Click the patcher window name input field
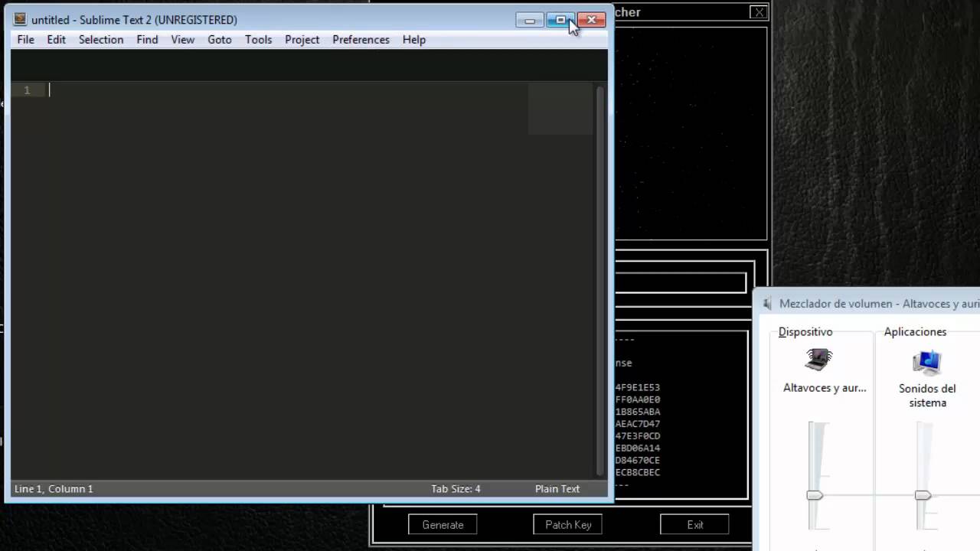Viewport: 980px width, 551px height. 680,282
